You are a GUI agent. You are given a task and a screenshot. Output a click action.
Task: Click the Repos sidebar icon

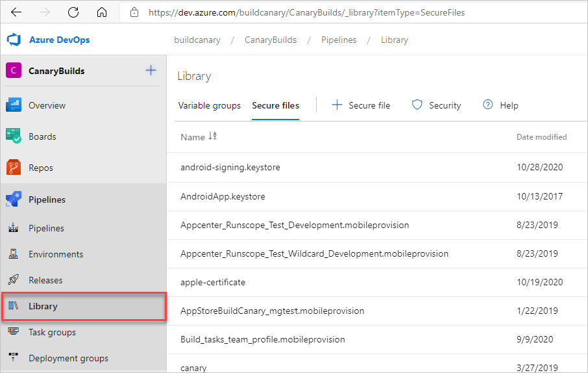(14, 167)
